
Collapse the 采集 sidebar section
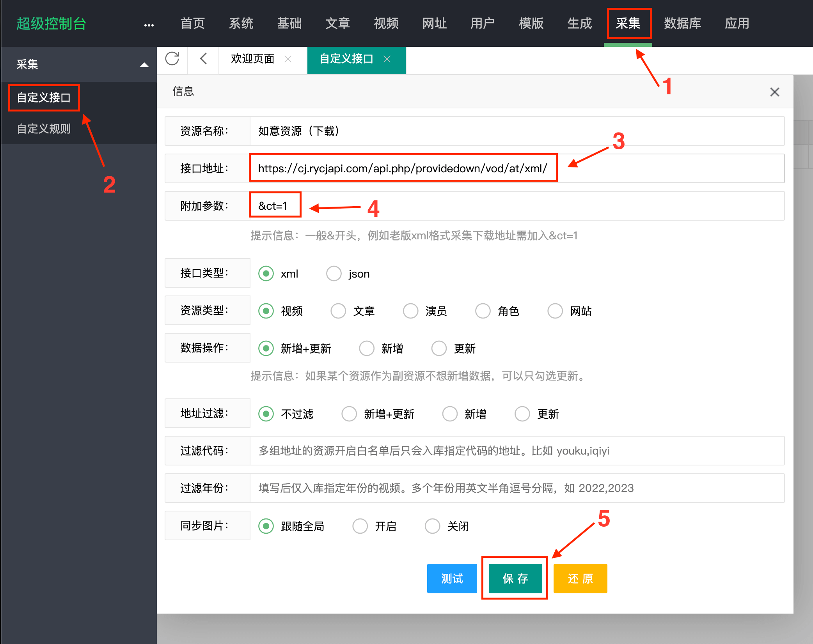click(145, 64)
